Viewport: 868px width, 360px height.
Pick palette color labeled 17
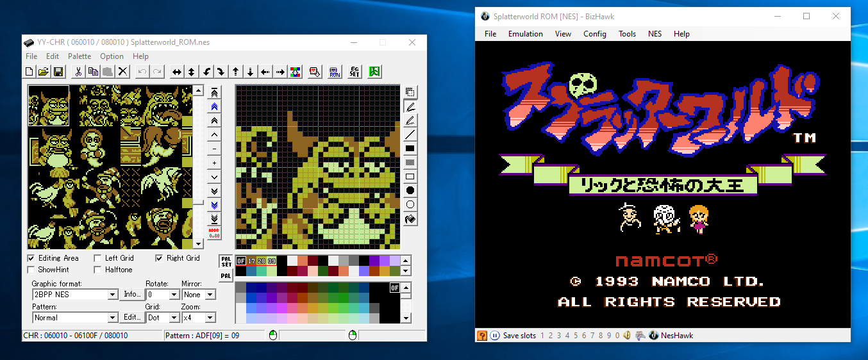point(251,261)
